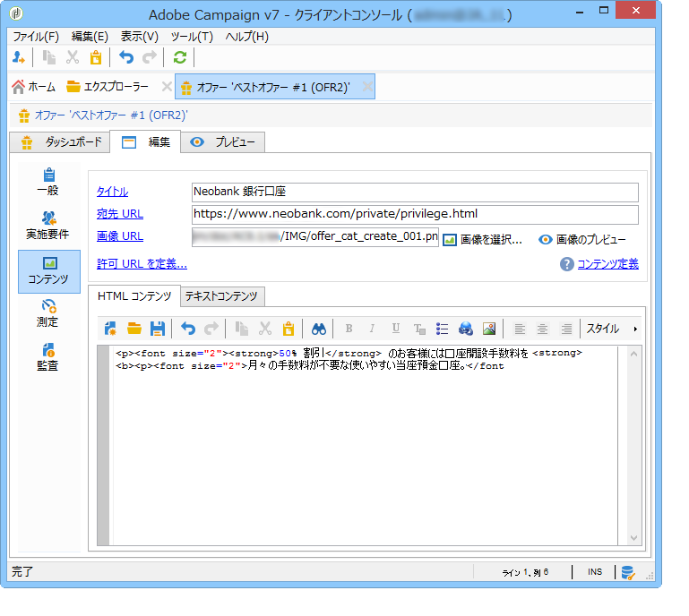Click the redo arrow in main toolbar
Screen dimensions: 689x616
coord(150,57)
